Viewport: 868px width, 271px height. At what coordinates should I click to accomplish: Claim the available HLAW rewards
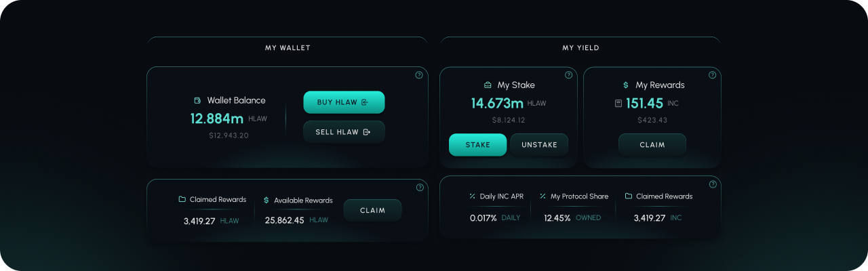click(372, 211)
